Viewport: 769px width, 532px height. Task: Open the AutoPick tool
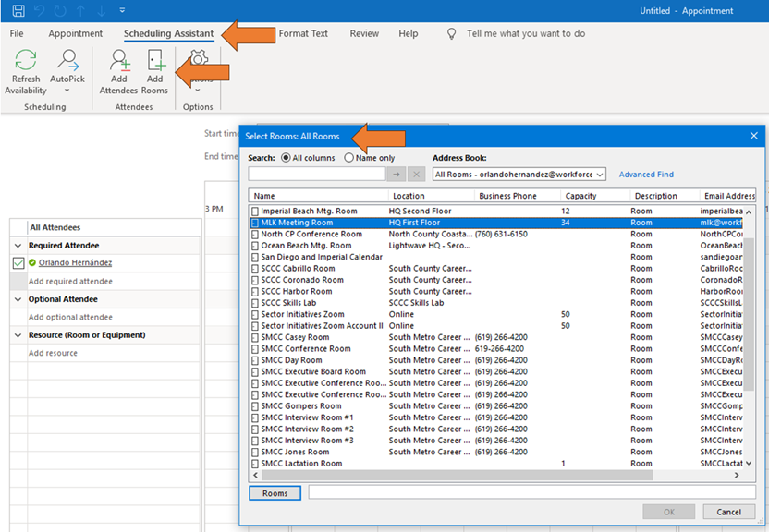pyautogui.click(x=67, y=63)
